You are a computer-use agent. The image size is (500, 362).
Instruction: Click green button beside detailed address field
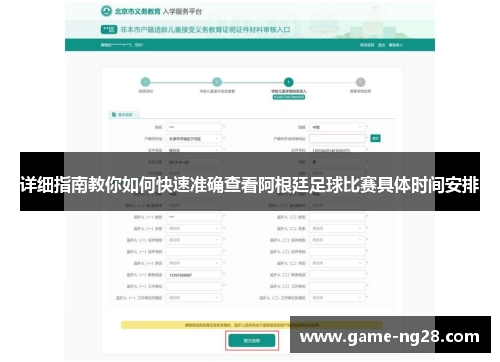[375, 138]
